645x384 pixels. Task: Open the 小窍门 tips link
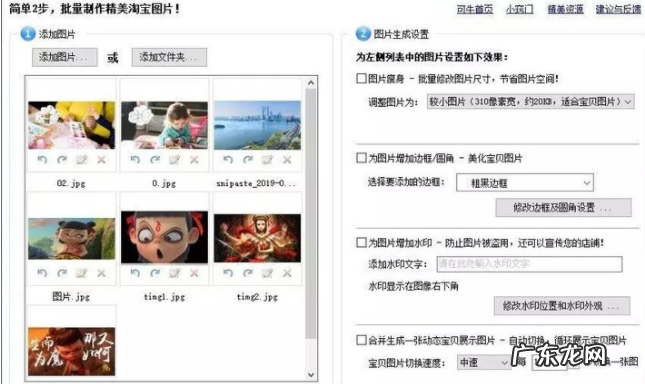520,9
